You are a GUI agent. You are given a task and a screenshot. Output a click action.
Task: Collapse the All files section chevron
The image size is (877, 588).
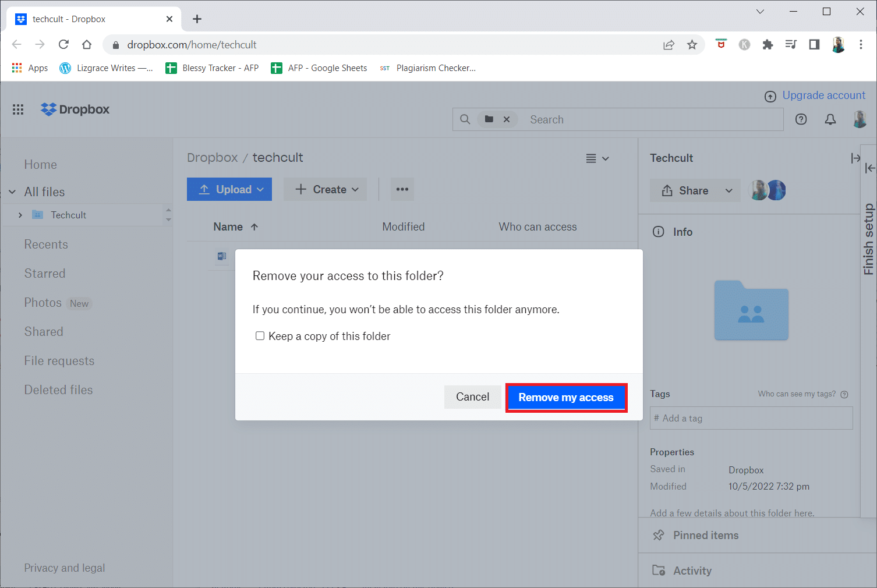tap(12, 192)
